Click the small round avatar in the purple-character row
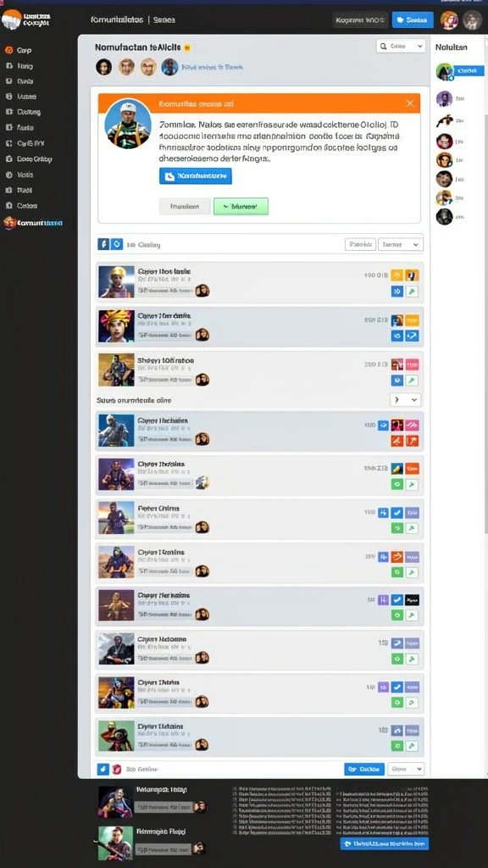Image resolution: width=488 pixels, height=868 pixels. coord(202,482)
